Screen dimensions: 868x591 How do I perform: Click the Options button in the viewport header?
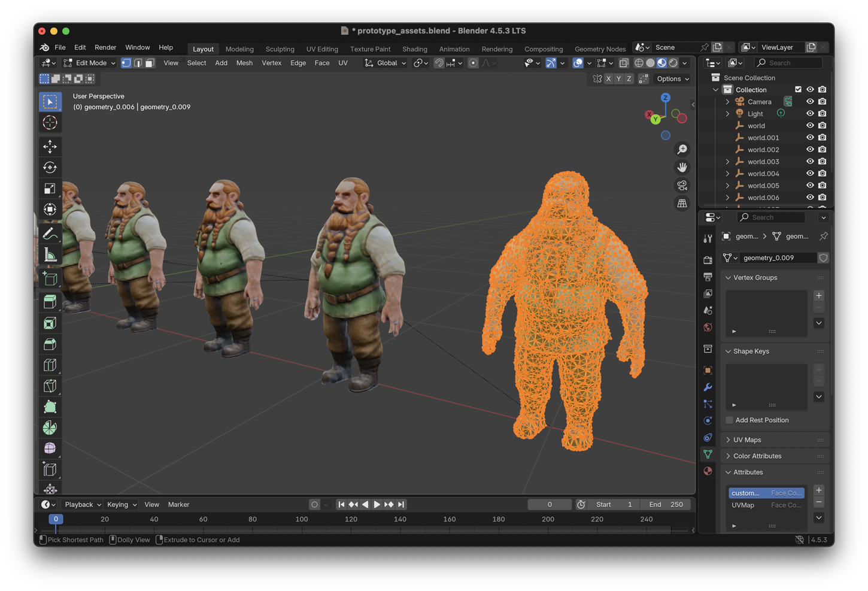click(672, 79)
